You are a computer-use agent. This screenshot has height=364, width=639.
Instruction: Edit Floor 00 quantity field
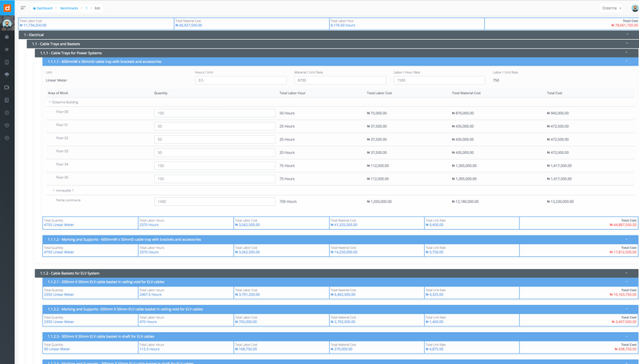coord(215,113)
